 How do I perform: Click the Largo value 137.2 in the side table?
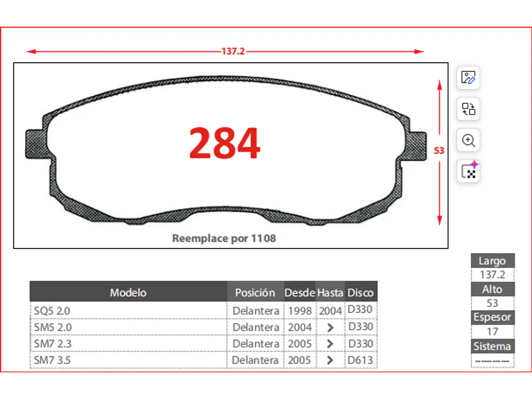point(492,275)
